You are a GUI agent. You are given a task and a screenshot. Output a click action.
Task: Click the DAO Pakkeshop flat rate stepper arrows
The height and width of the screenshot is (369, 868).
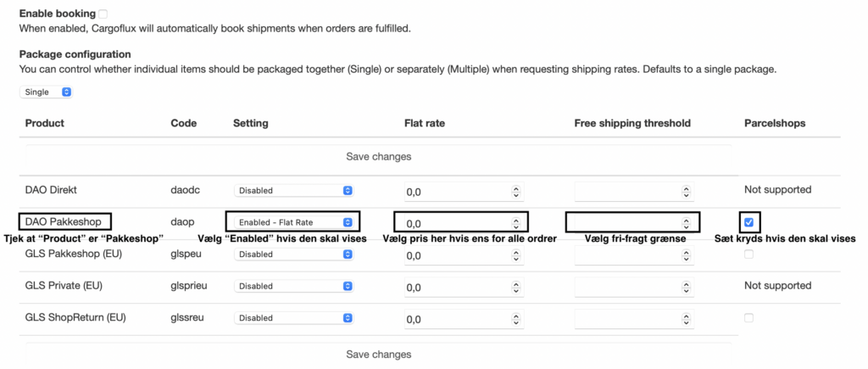click(516, 224)
